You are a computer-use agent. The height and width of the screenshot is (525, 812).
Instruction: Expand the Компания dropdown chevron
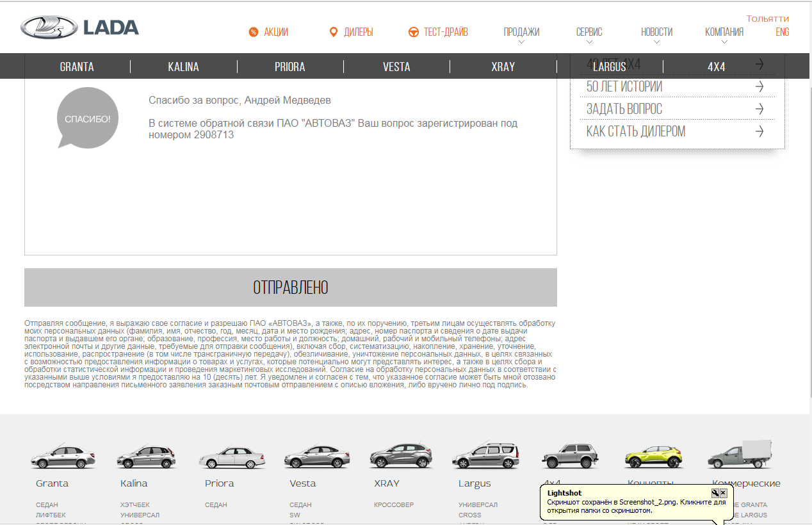724,43
